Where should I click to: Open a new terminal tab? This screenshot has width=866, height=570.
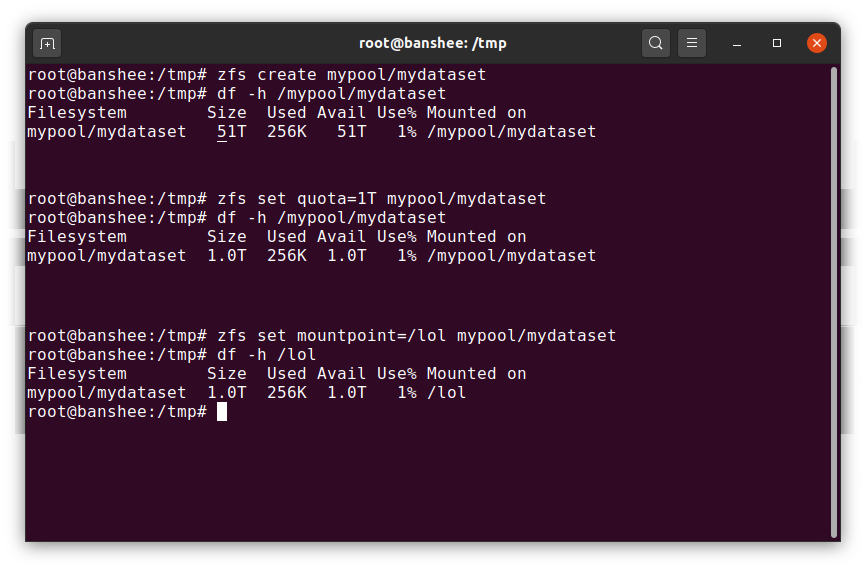47,43
